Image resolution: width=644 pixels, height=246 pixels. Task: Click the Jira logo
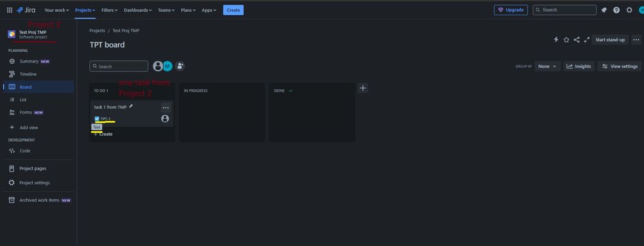(x=26, y=10)
